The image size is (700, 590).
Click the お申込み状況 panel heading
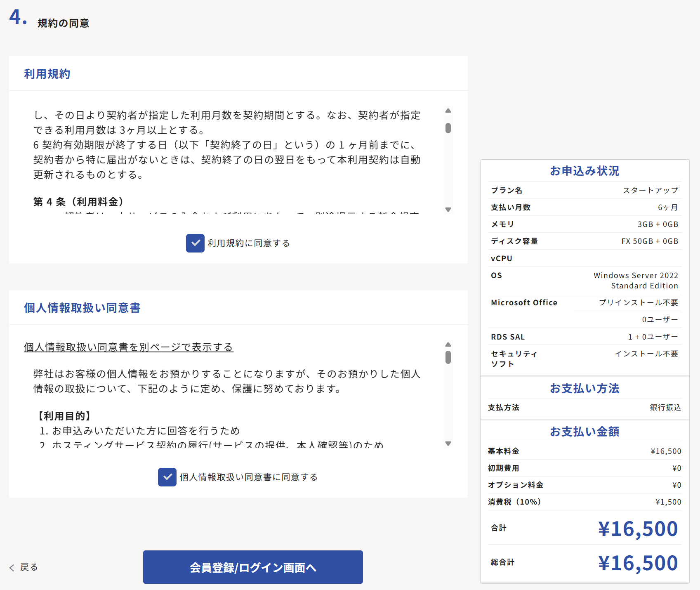585,171
